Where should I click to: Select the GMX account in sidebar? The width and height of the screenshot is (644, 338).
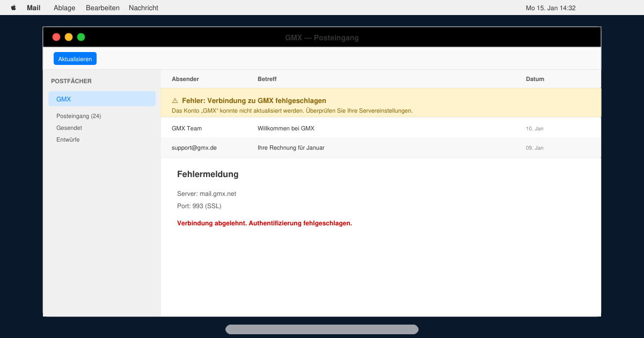102,99
